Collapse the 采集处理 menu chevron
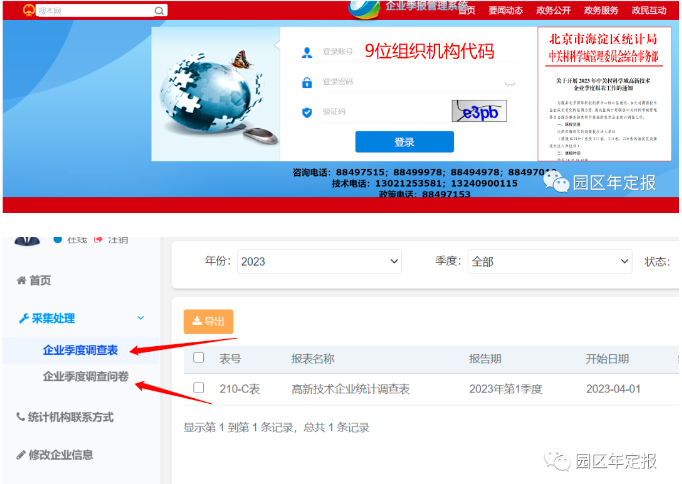Screen dimensions: 682x484 [140, 318]
